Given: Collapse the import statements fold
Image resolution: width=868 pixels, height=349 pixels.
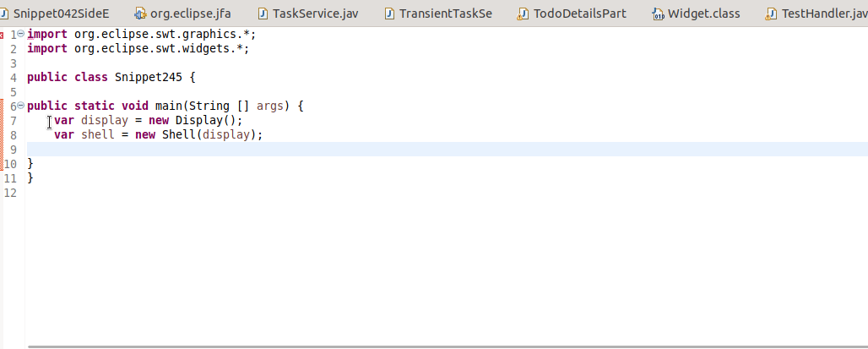Looking at the screenshot, I should coord(21,34).
